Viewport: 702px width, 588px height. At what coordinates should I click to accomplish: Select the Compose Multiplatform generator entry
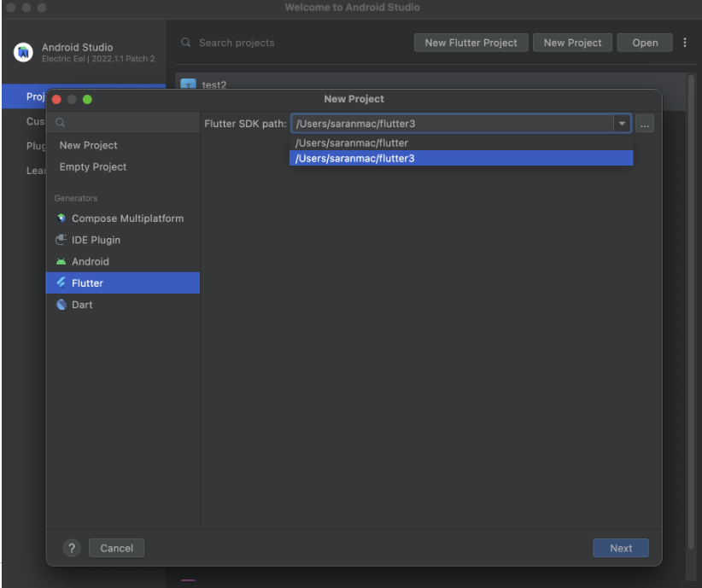[123, 218]
